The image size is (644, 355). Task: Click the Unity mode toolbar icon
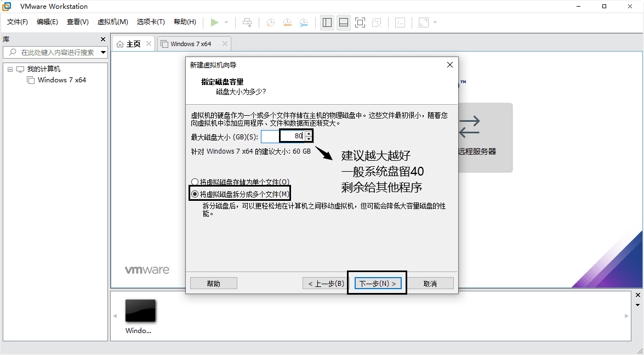point(377,22)
